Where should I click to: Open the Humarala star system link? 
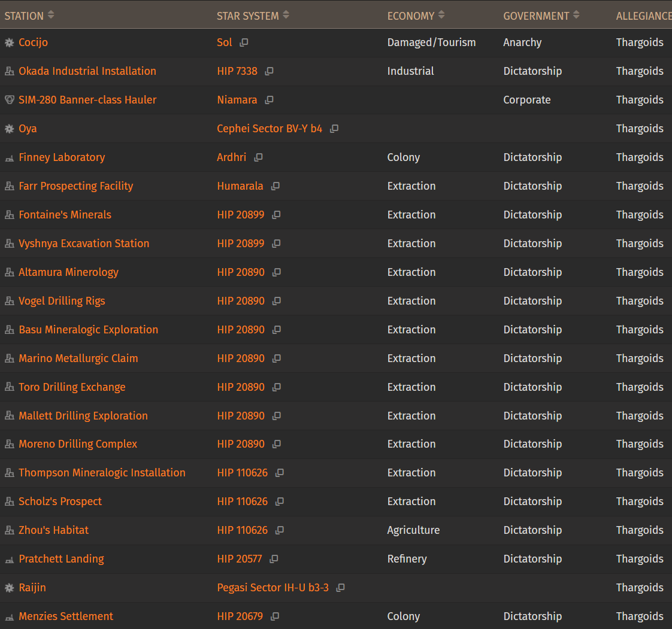[240, 186]
